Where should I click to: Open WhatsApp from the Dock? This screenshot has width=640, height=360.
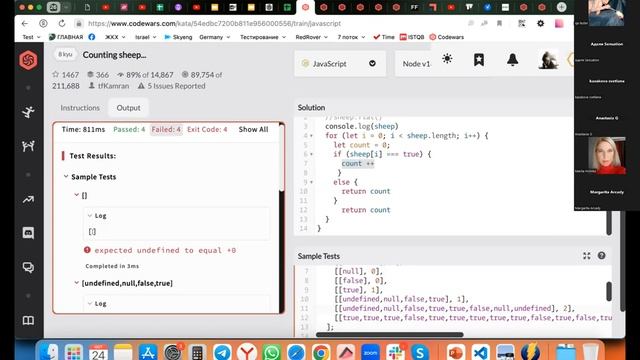[271, 352]
